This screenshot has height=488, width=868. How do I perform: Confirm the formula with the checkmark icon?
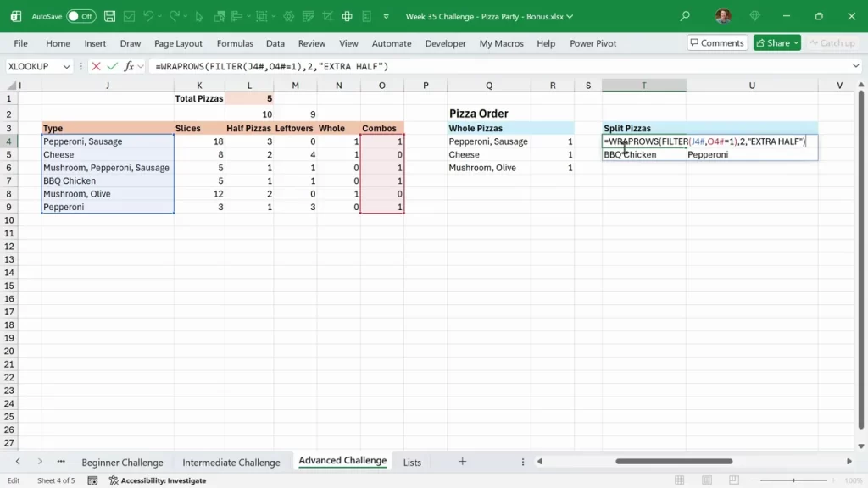111,66
